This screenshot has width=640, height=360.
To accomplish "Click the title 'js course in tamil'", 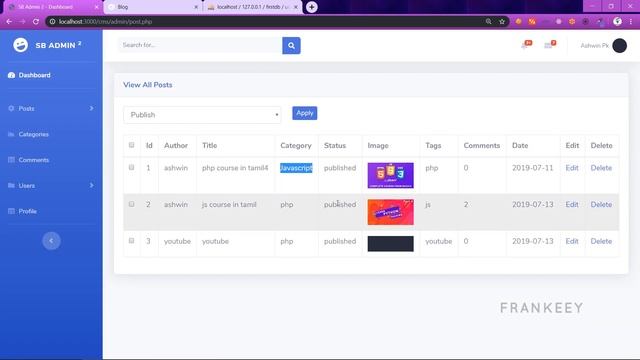I will [229, 204].
